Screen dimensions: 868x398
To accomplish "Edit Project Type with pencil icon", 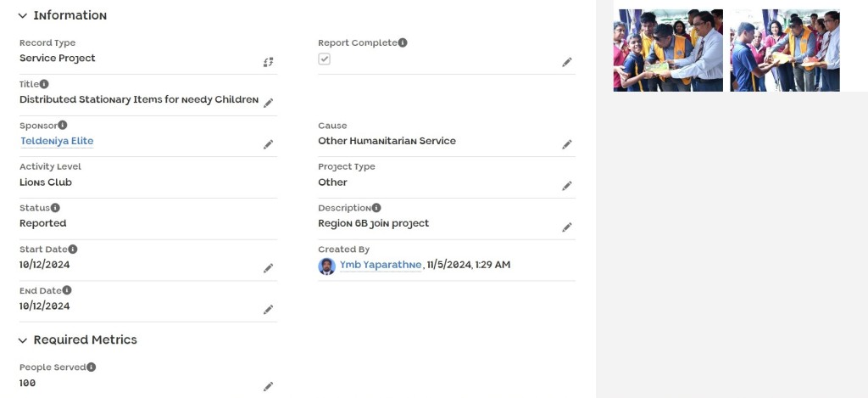I will tap(567, 186).
